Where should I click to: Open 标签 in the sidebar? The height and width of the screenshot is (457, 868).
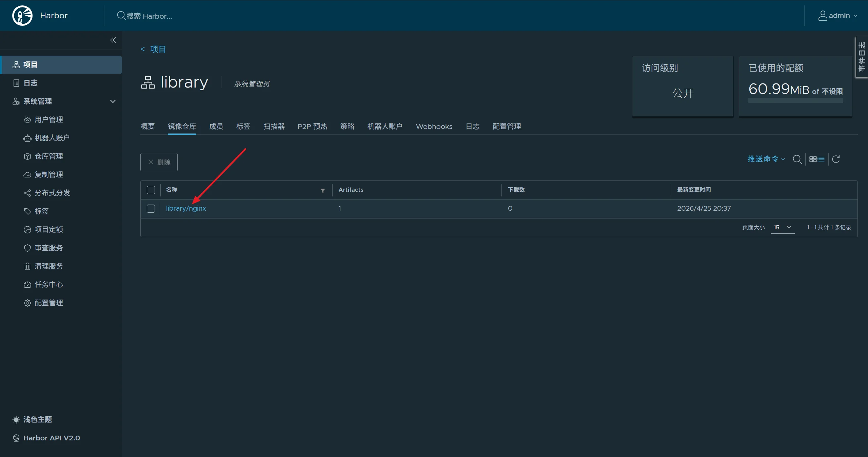point(41,211)
